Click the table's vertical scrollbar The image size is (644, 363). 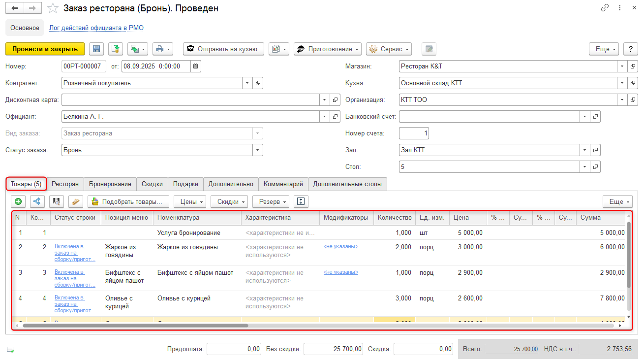628,255
